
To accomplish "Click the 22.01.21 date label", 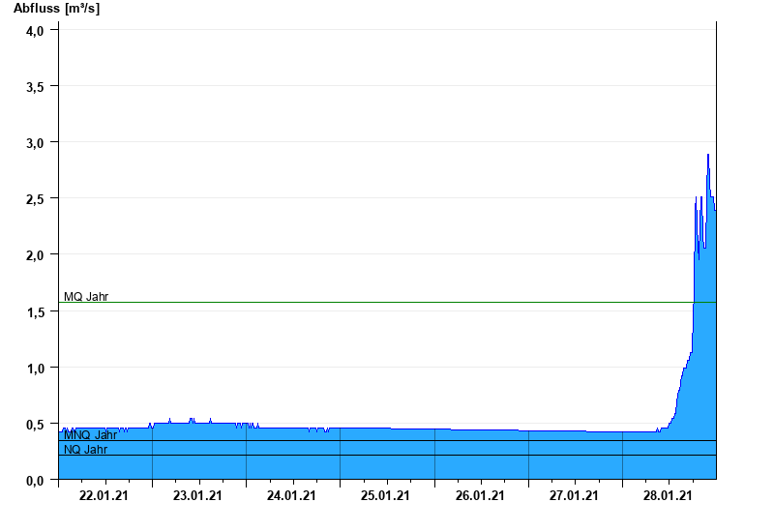I will click(x=104, y=496).
